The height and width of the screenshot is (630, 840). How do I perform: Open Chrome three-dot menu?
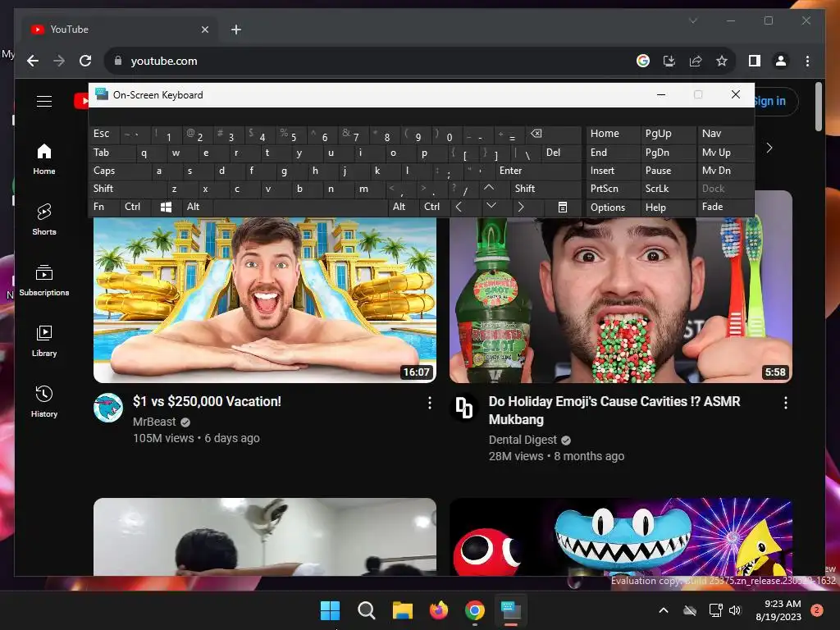pos(807,61)
